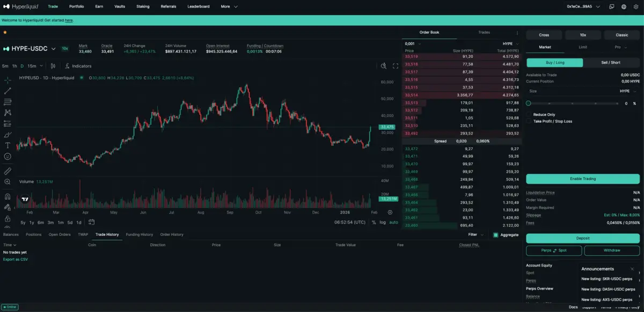This screenshot has width=644, height=312.
Task: Favorite the pair with the star icon
Action: [x=5, y=32]
